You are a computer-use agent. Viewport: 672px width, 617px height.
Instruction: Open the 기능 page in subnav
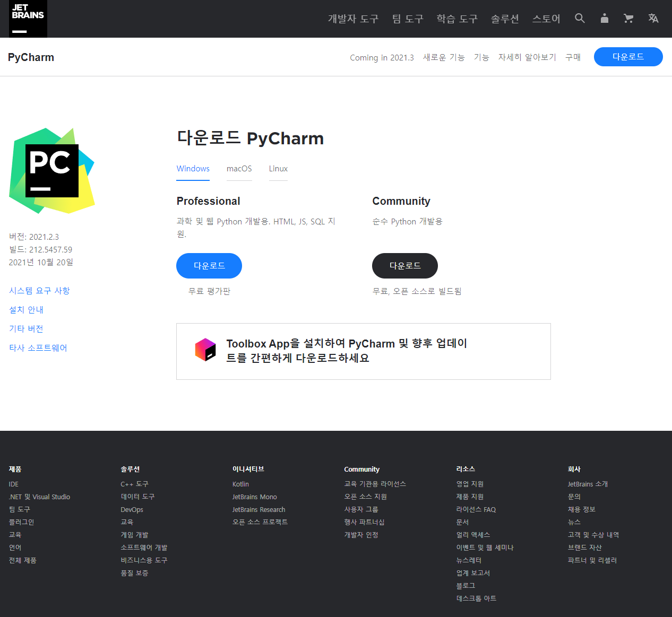pos(481,57)
